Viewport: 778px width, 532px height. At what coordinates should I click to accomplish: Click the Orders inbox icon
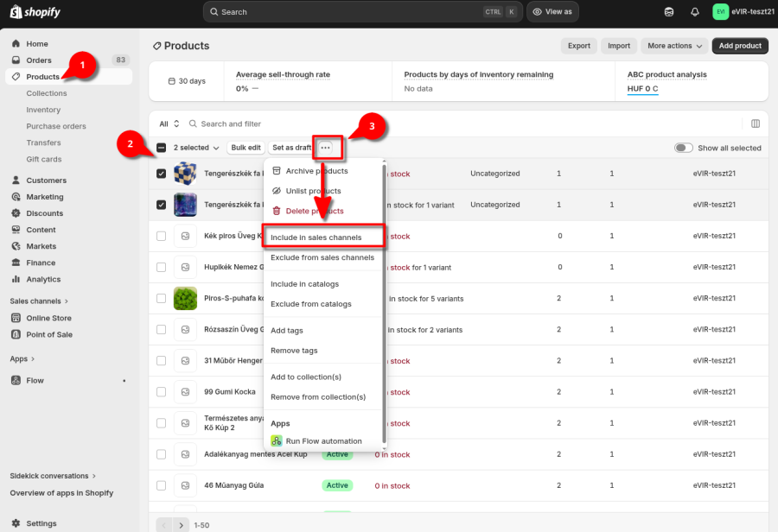[16, 60]
